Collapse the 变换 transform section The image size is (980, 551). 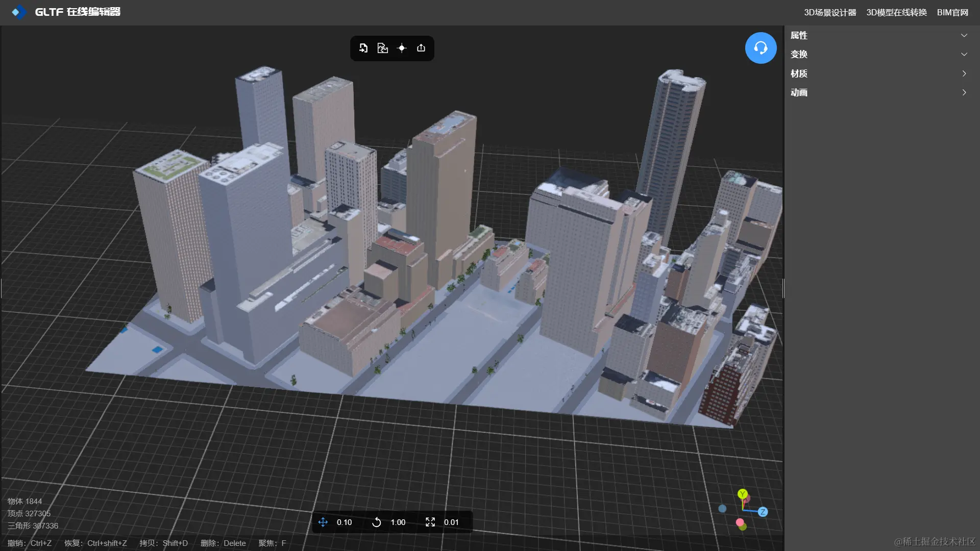click(964, 54)
